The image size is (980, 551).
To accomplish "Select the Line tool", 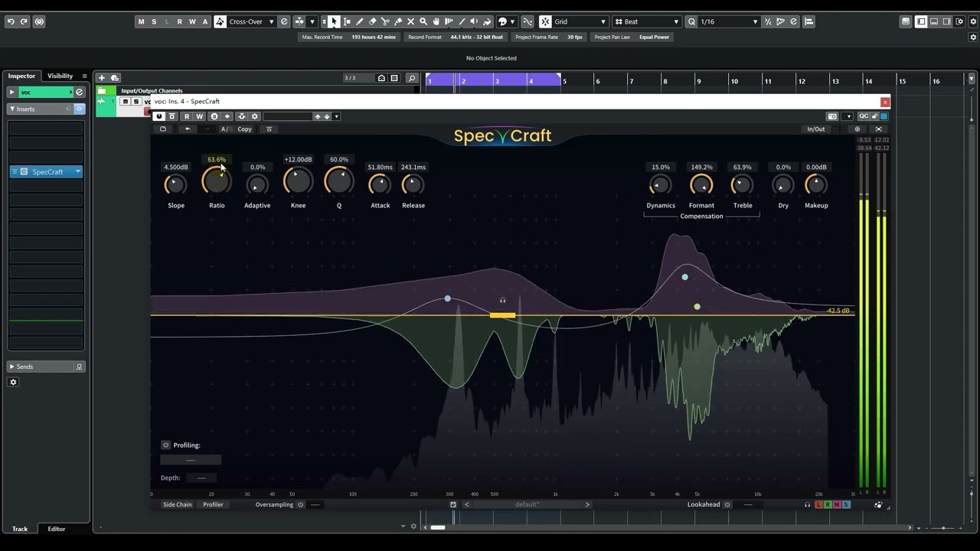I will (462, 21).
